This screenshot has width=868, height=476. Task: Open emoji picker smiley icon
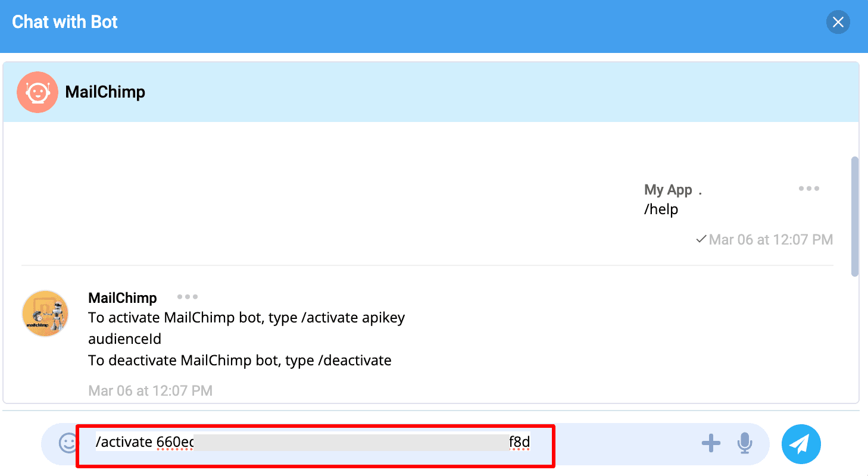[x=69, y=443]
